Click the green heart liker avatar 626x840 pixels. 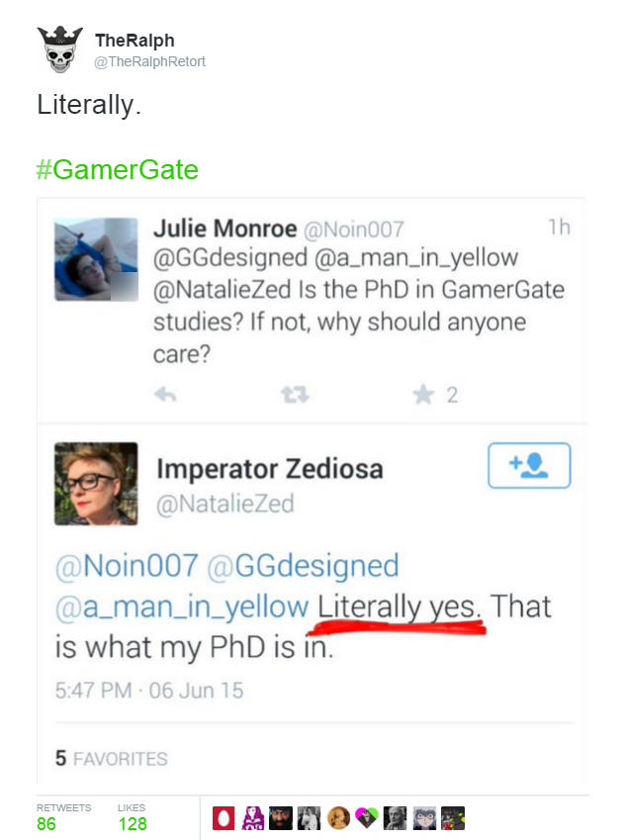coord(367,818)
